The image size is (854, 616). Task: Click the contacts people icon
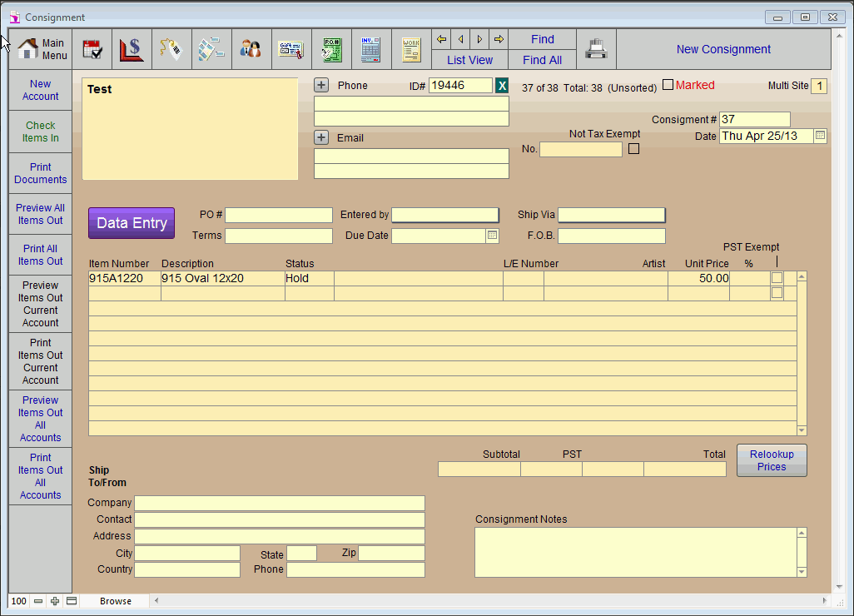click(251, 49)
